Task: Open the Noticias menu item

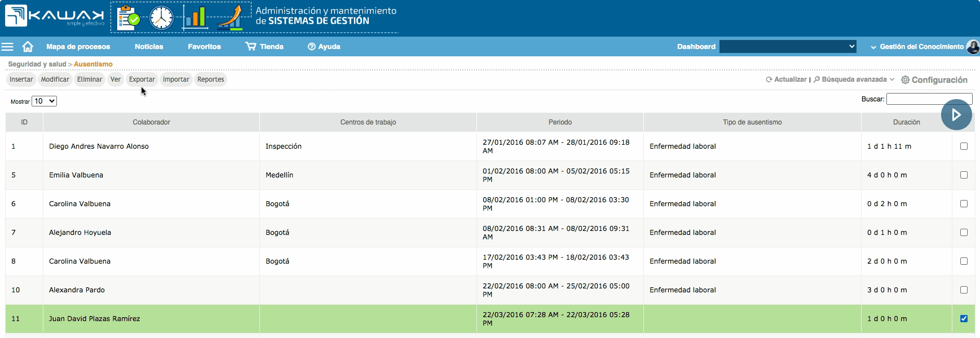Action: point(149,47)
